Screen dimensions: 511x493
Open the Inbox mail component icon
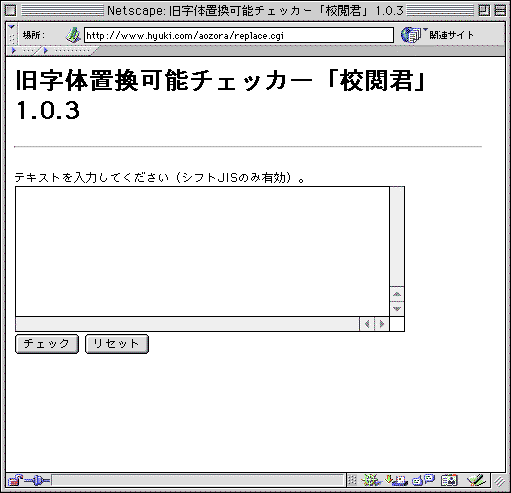point(396,480)
